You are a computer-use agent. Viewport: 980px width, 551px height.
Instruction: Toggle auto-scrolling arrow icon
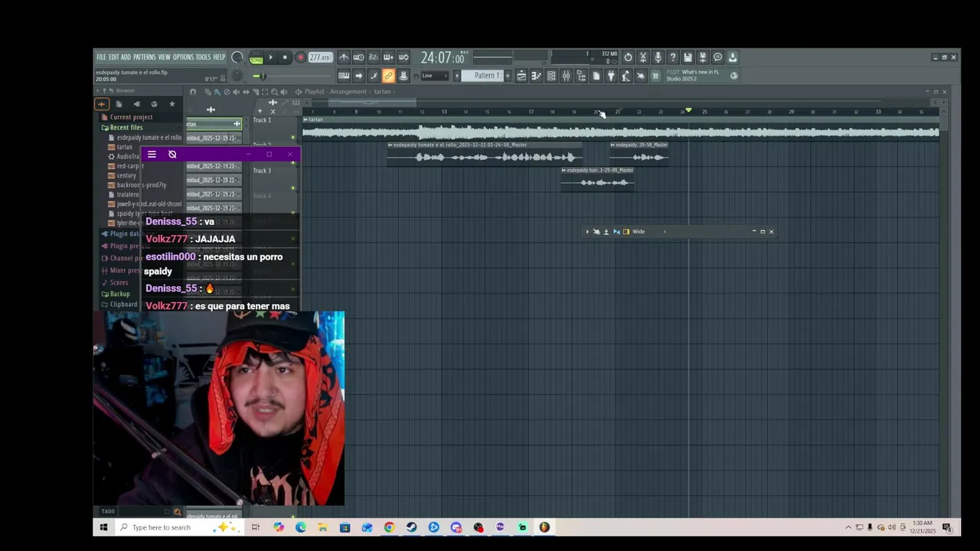pos(358,76)
